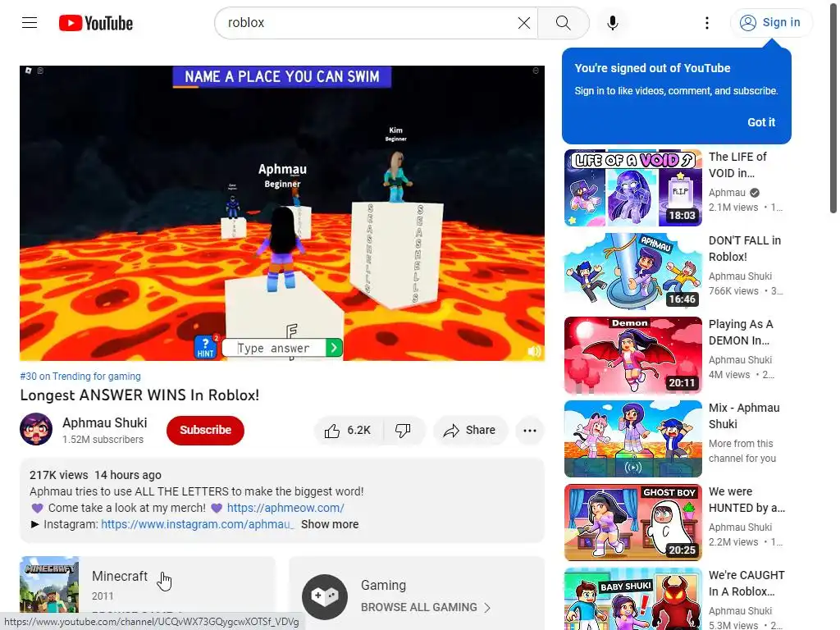Select DON'T FALL in Roblox! title
840x630 pixels.
tap(745, 249)
